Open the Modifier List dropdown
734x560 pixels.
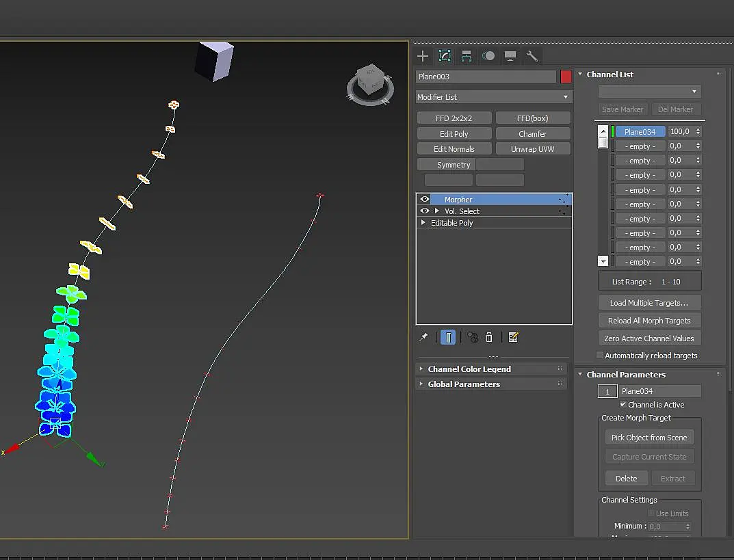coord(493,97)
